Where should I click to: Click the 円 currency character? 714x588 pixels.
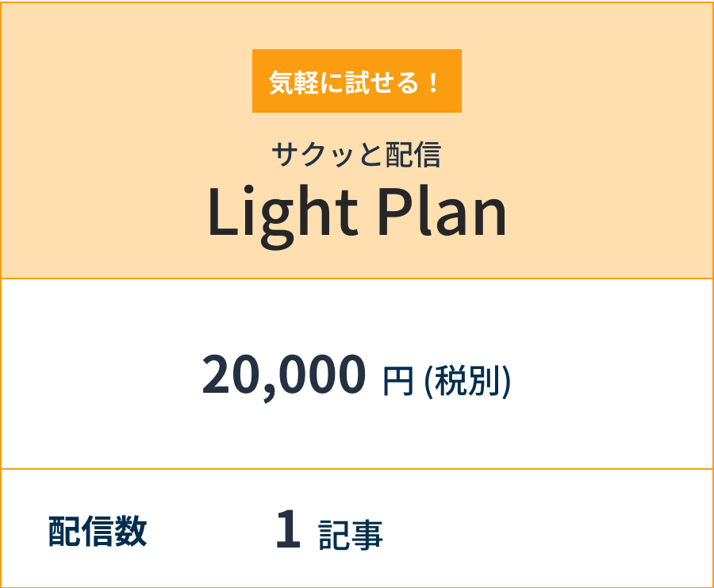coord(398,382)
